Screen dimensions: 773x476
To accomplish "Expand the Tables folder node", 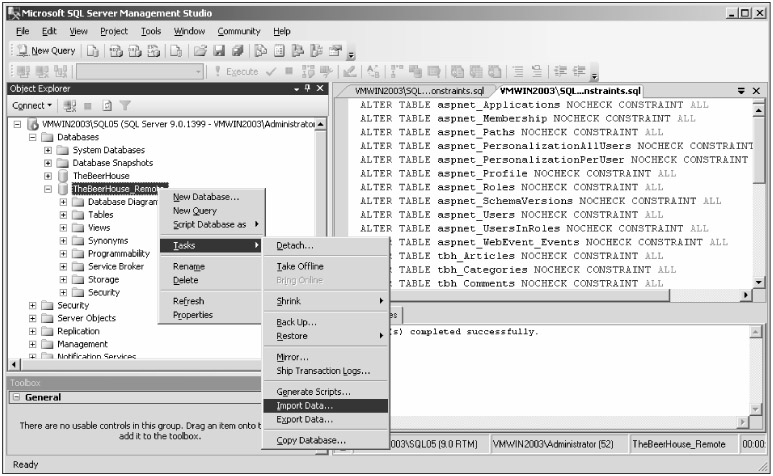I will (x=64, y=214).
